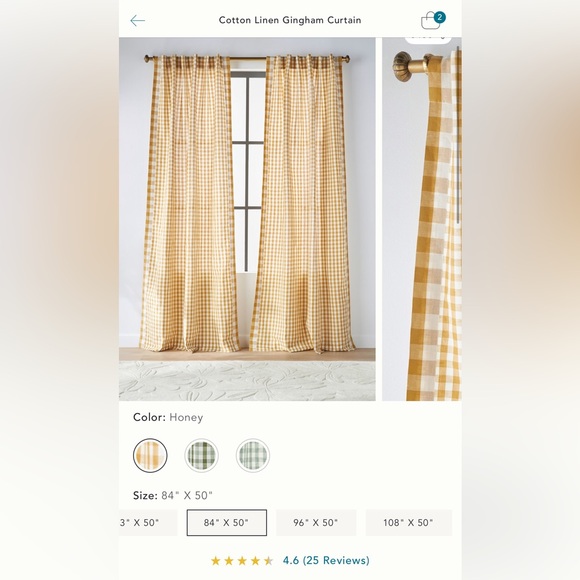Choose the 84" X 50" size option
This screenshot has height=580, width=580.
[x=226, y=522]
